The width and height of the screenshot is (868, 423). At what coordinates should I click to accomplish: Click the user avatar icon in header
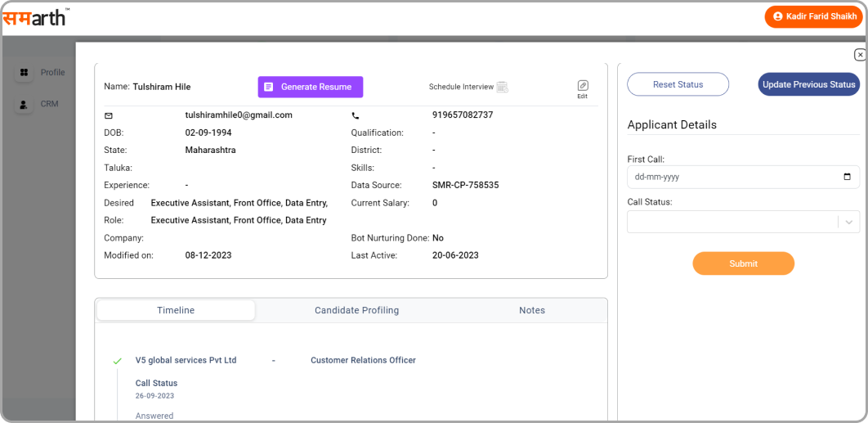click(x=777, y=16)
